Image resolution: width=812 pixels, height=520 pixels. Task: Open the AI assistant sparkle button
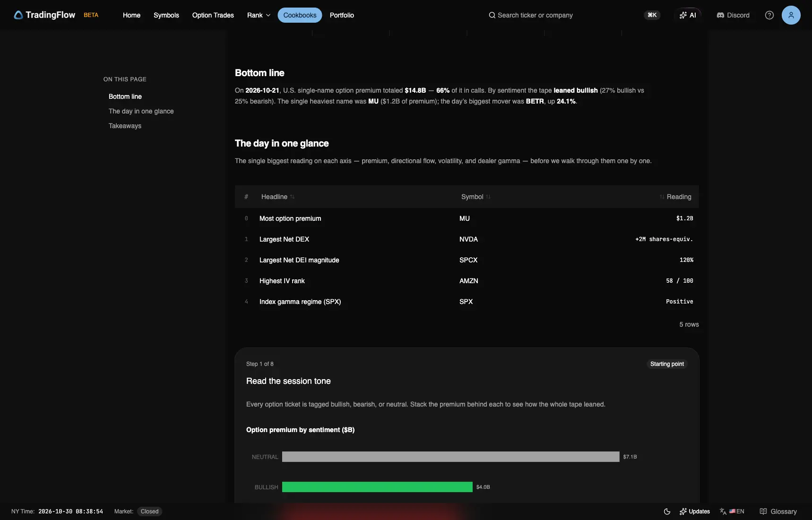(x=687, y=15)
